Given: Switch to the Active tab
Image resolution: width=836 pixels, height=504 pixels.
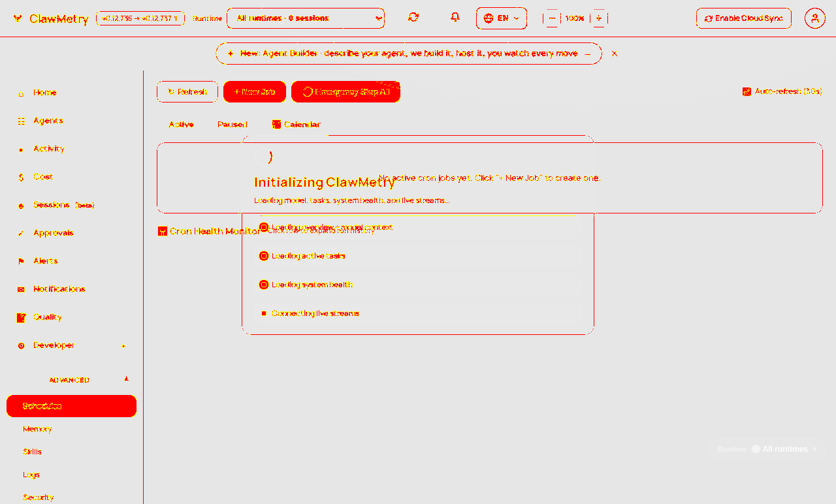Looking at the screenshot, I should pyautogui.click(x=182, y=125).
